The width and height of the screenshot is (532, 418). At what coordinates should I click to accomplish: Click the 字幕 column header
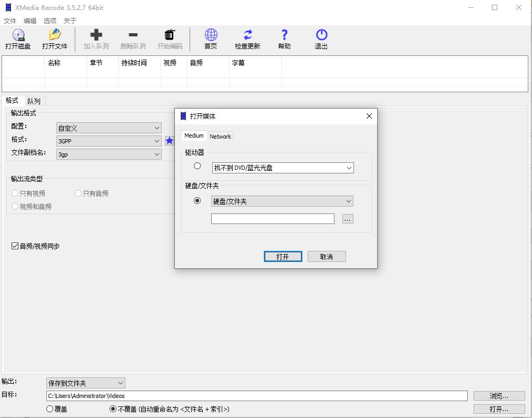(255, 63)
